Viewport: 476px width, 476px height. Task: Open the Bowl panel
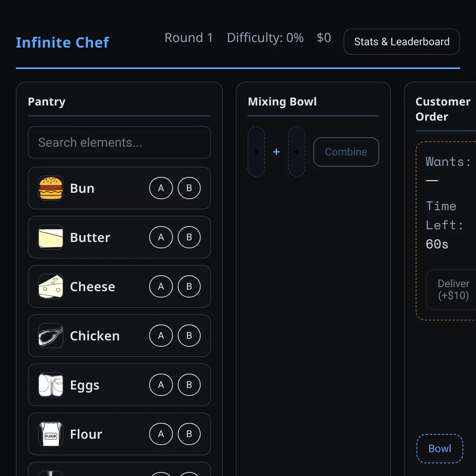tap(440, 448)
